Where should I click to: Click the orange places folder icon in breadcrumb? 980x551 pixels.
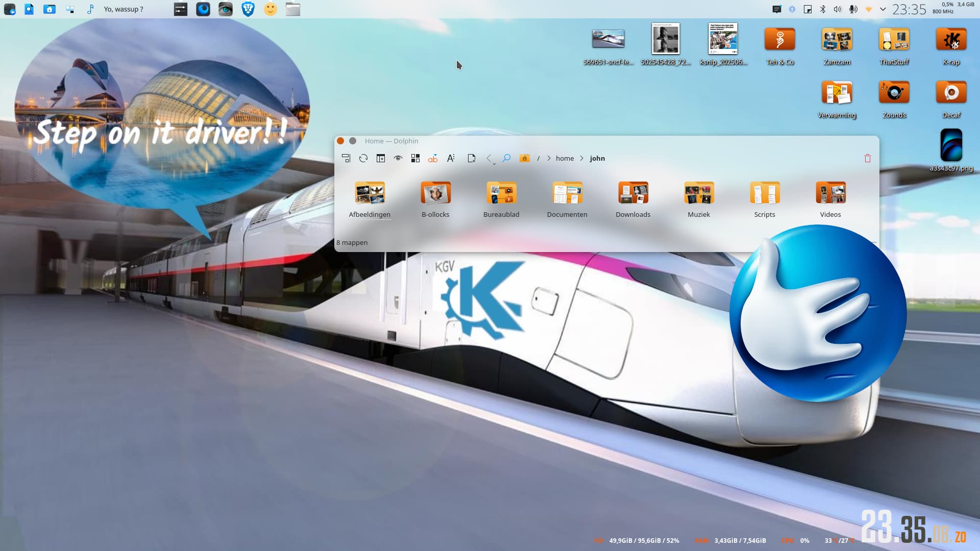coord(524,158)
